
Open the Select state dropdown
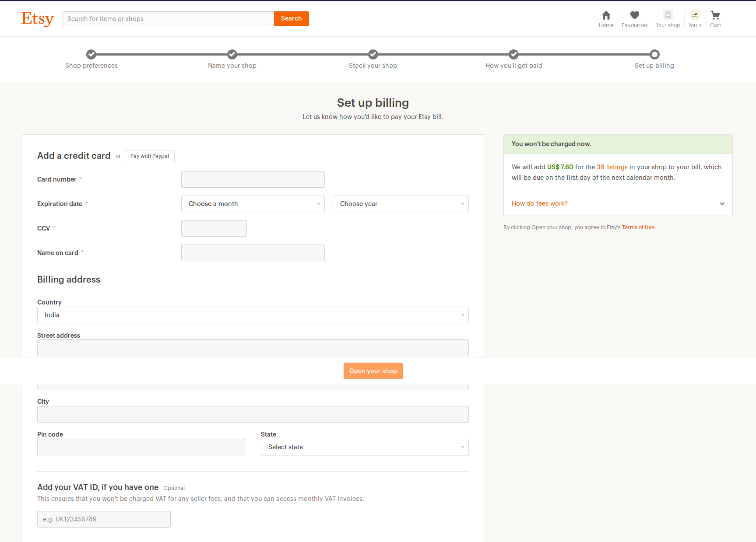[x=365, y=447]
